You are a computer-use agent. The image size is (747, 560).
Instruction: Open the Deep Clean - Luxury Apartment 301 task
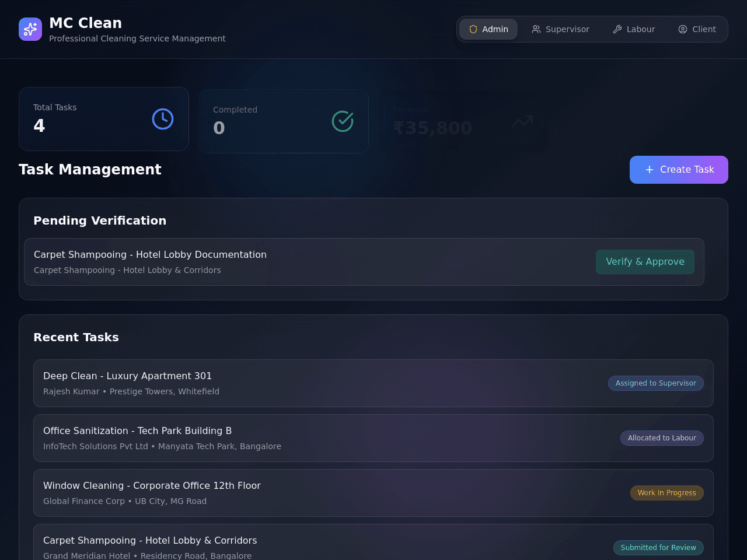click(373, 383)
